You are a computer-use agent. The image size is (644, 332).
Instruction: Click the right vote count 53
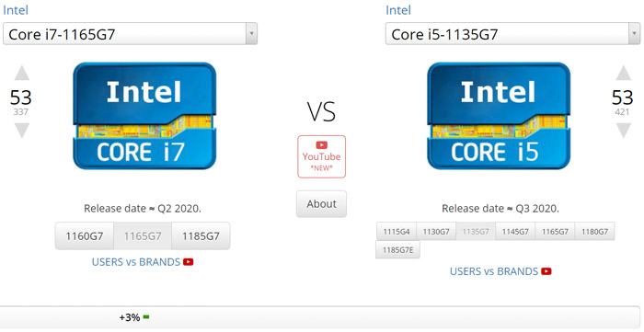tap(623, 97)
